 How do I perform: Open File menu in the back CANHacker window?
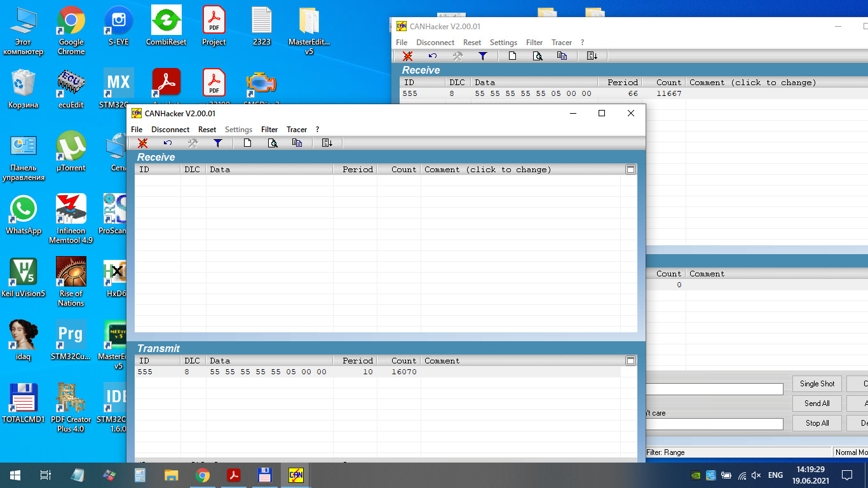[402, 43]
